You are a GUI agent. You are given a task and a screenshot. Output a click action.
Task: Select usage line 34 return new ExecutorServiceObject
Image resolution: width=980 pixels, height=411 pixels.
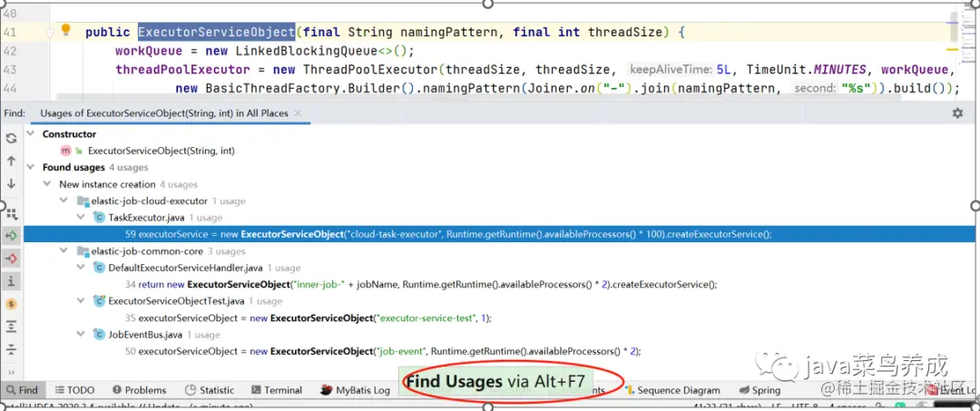[x=421, y=284]
